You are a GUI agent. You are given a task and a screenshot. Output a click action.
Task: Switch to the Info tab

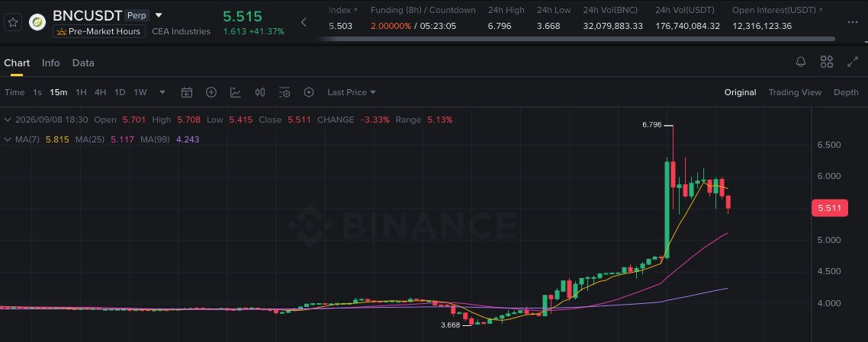(51, 63)
